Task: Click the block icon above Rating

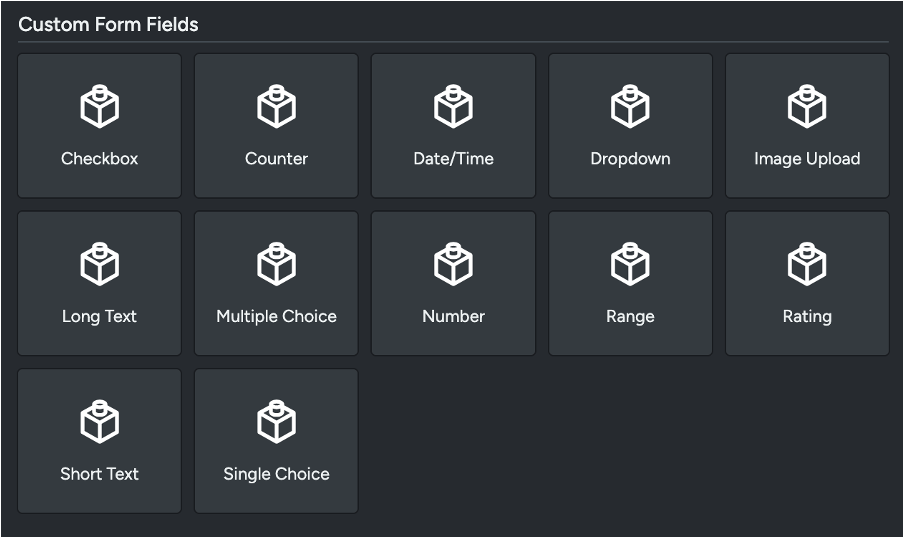Action: coord(807,265)
